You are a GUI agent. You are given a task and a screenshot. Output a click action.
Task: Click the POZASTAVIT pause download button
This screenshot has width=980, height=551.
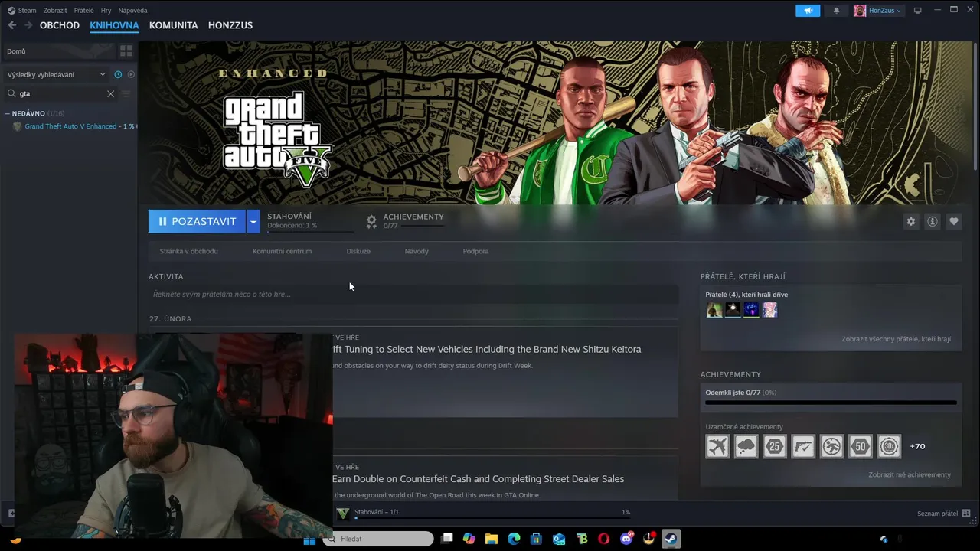(x=197, y=221)
